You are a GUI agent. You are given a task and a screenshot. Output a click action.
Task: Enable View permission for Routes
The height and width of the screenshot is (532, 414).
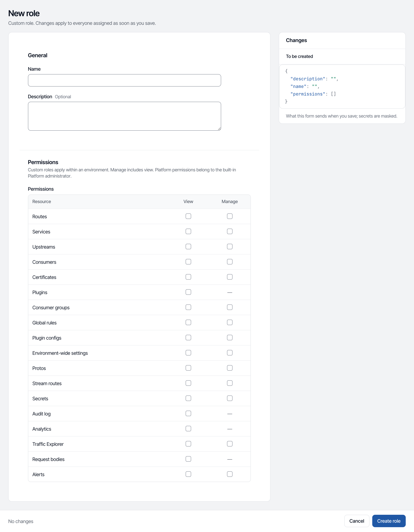point(188,216)
